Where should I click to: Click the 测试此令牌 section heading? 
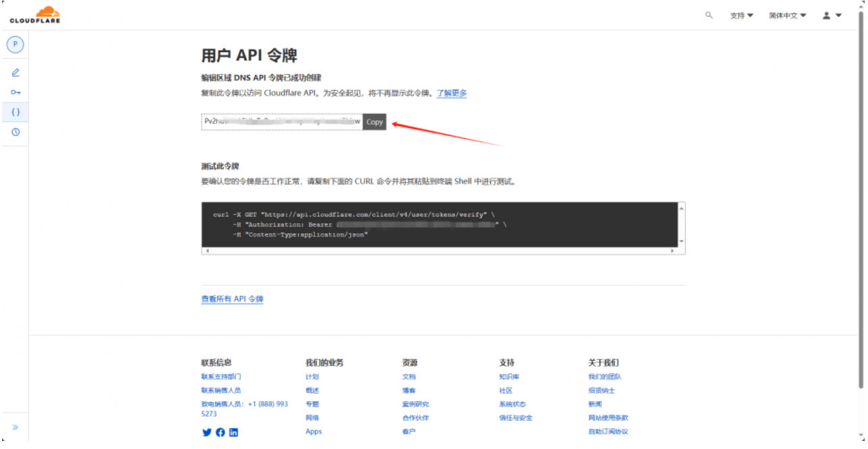pyautogui.click(x=220, y=166)
